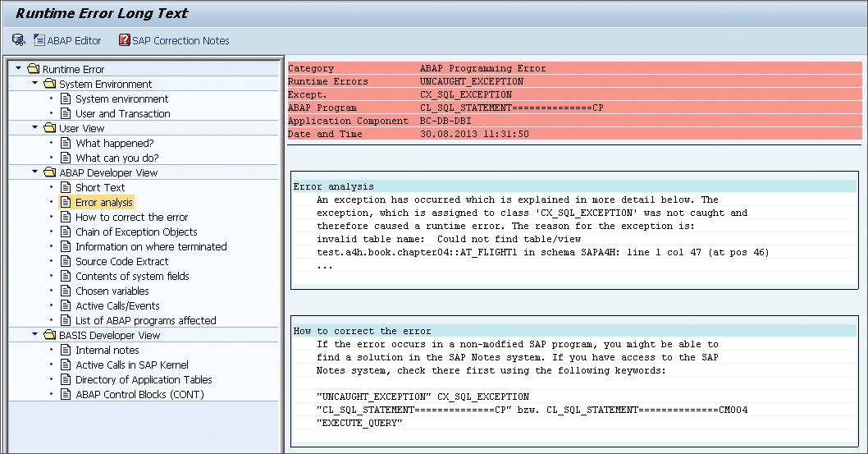
Task: Click the SAP Correction Notes icon
Action: (125, 39)
